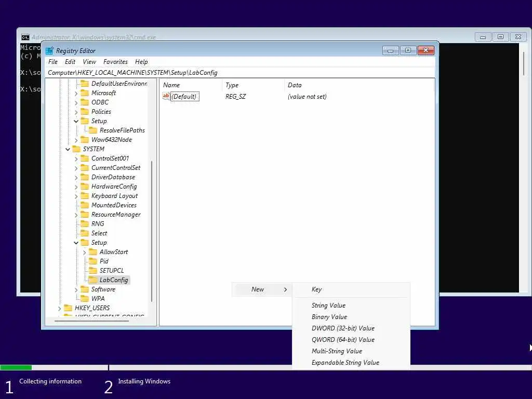532x399 pixels.
Task: Click the Pid folder icon
Action: [x=93, y=261]
